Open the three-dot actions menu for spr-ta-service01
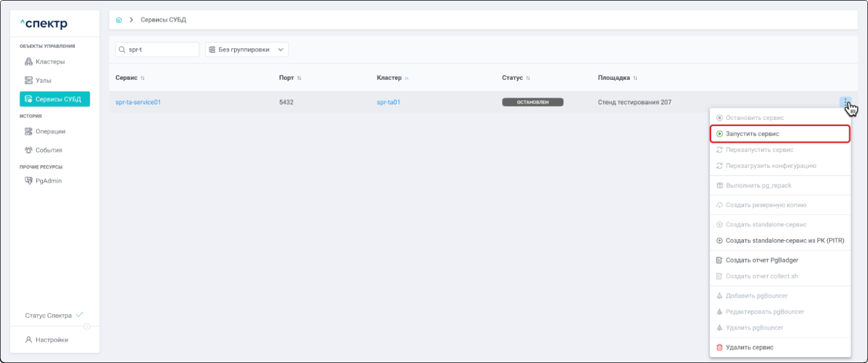 [845, 102]
